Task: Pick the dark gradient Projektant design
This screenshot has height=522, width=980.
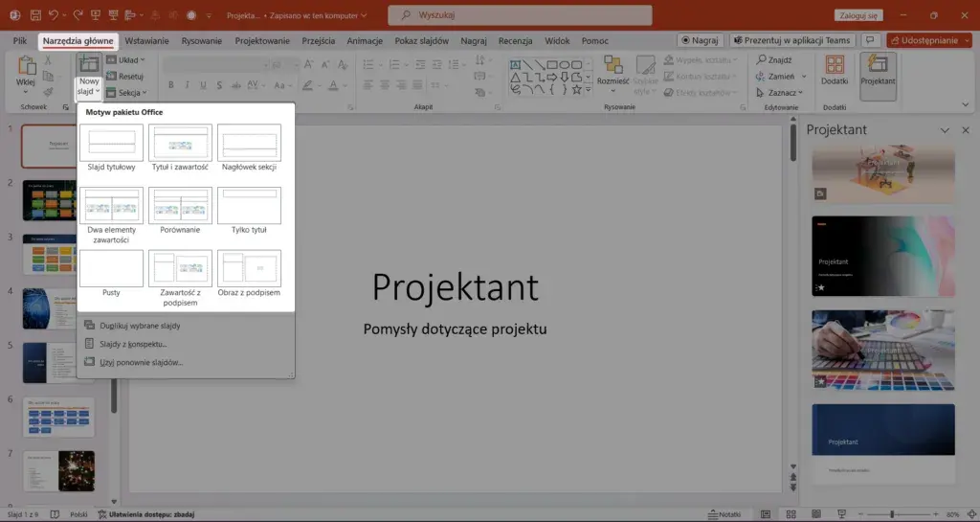Action: (883, 257)
